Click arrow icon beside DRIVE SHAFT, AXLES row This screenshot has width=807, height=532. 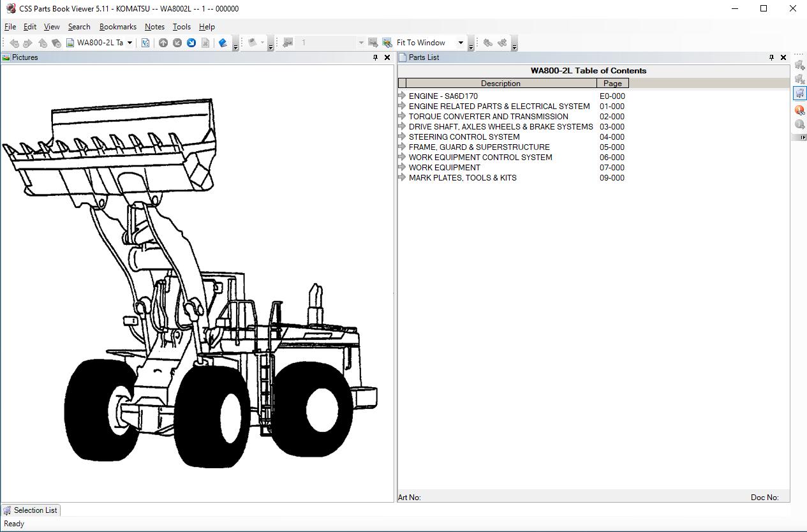pyautogui.click(x=402, y=126)
